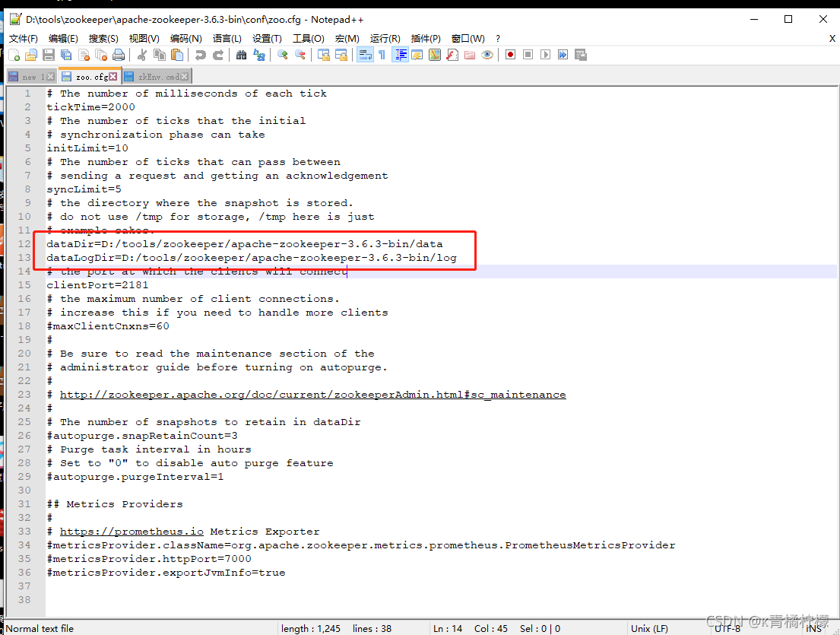This screenshot has width=840, height=635.
Task: Open the 宏(M) menu
Action: [x=347, y=39]
